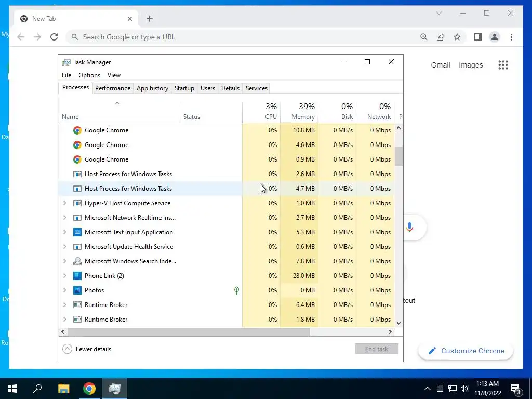Open the View menu in Task Manager
532x399 pixels.
114,75
